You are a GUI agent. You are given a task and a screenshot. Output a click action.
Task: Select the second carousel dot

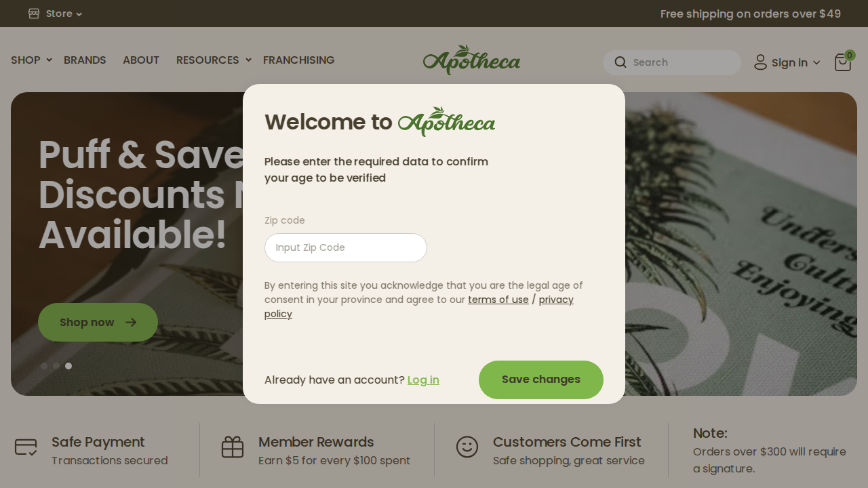56,366
